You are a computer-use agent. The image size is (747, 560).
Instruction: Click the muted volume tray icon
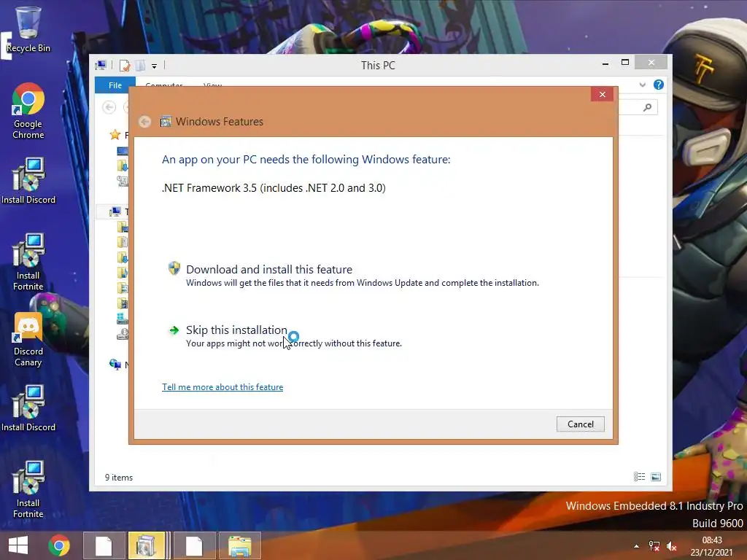(672, 546)
